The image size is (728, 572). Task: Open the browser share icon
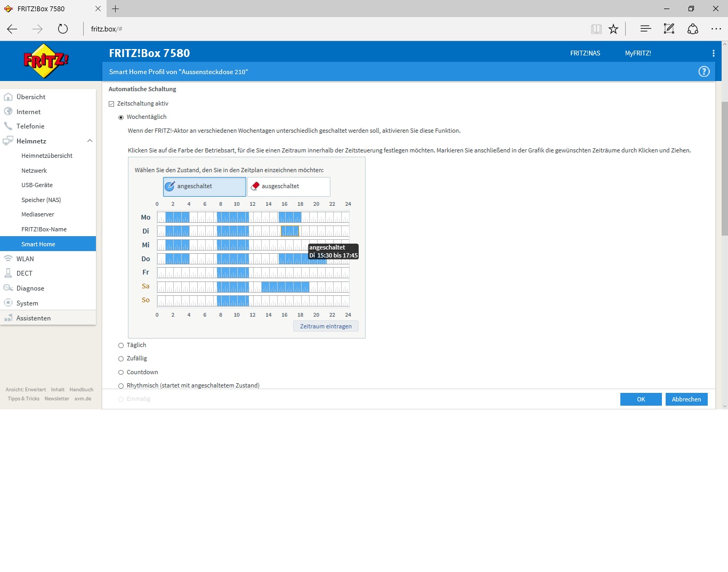693,29
